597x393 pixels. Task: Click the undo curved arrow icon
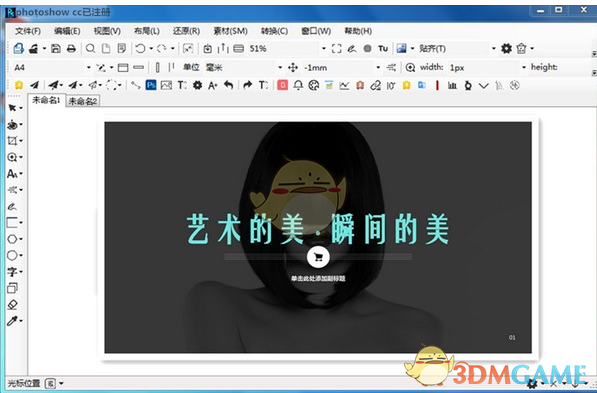click(140, 48)
